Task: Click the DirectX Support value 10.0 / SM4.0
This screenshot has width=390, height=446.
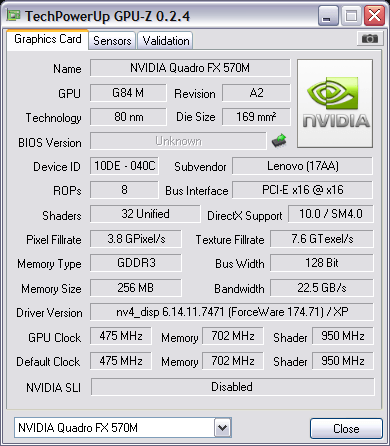Action: click(331, 214)
